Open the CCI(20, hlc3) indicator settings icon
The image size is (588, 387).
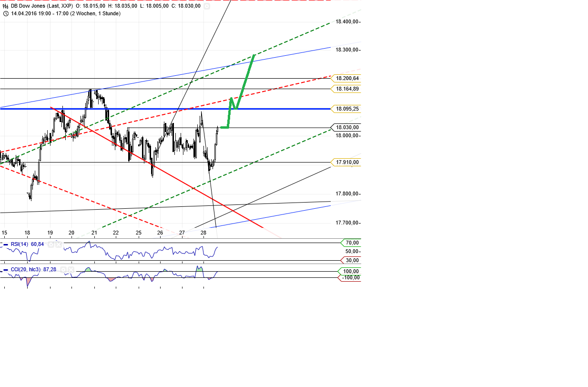point(63,270)
